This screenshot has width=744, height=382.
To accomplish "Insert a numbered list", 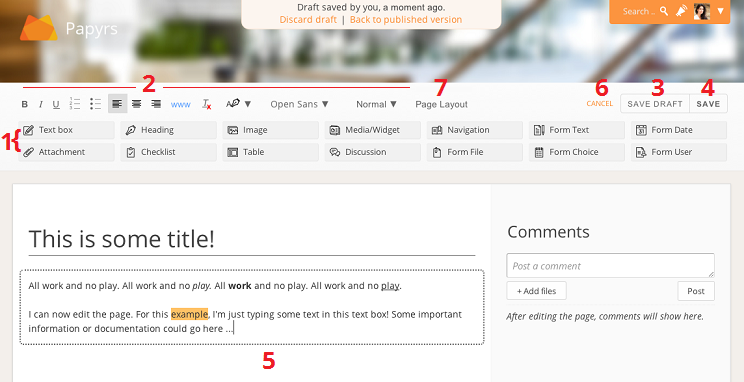I will [x=74, y=104].
